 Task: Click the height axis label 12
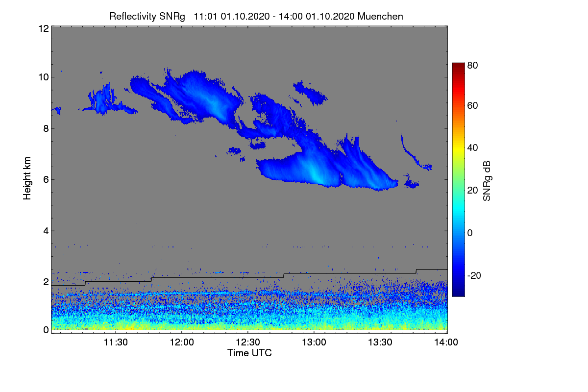(43, 28)
